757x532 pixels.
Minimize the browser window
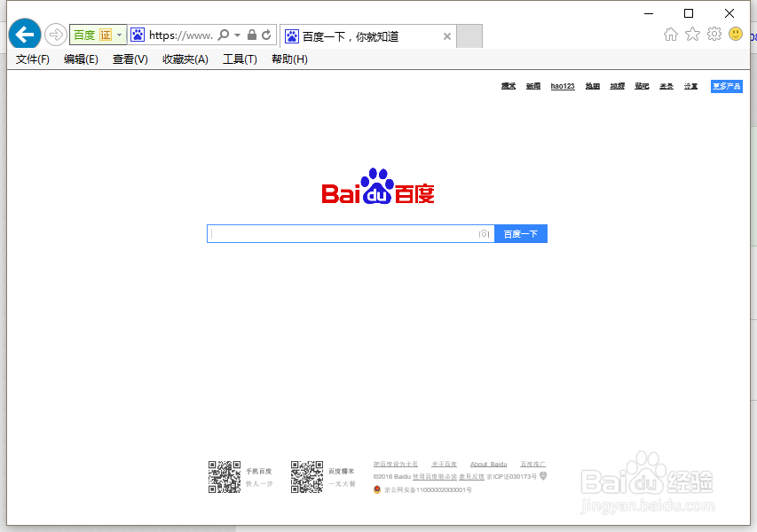pyautogui.click(x=649, y=13)
